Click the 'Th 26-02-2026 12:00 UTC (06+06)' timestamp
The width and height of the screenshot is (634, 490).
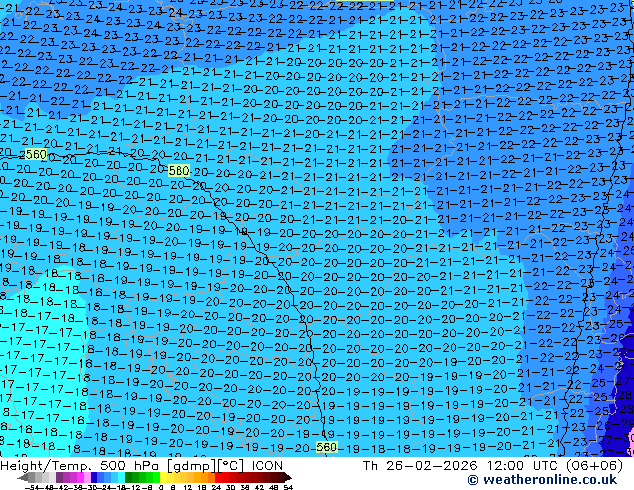pos(493,465)
